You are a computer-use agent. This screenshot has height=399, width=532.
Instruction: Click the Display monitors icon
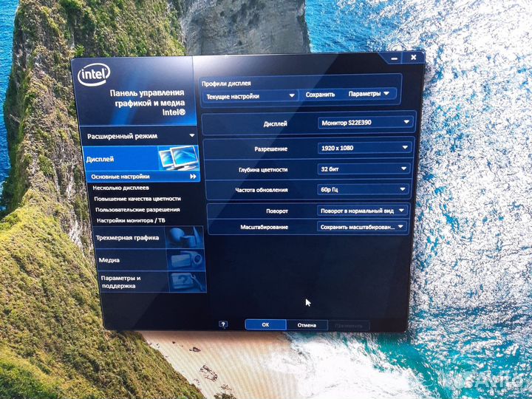(x=179, y=158)
